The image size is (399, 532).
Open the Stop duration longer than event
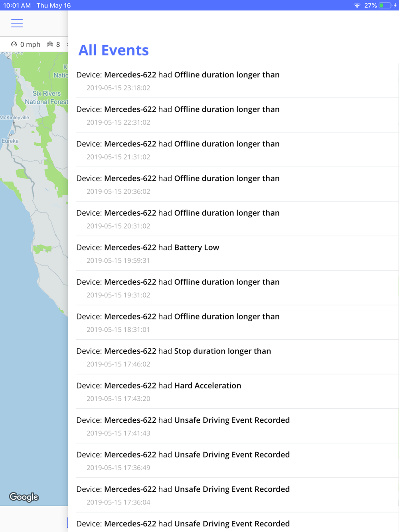point(222,351)
